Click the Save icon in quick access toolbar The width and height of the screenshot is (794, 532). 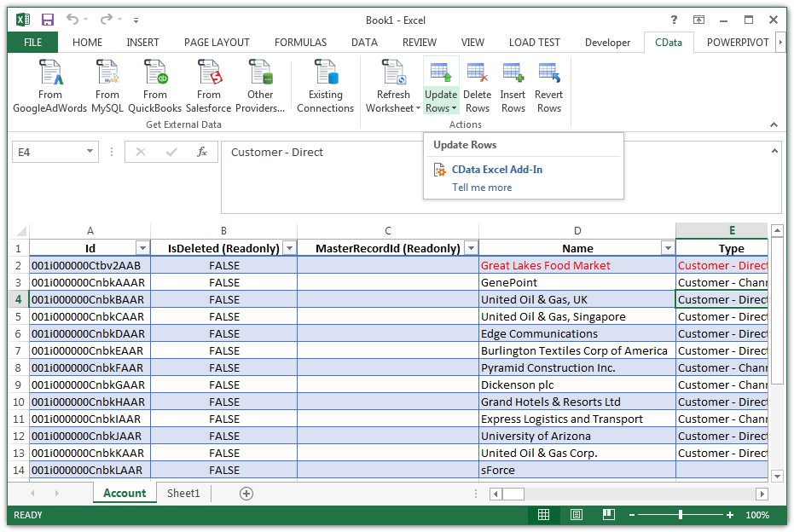coord(46,19)
